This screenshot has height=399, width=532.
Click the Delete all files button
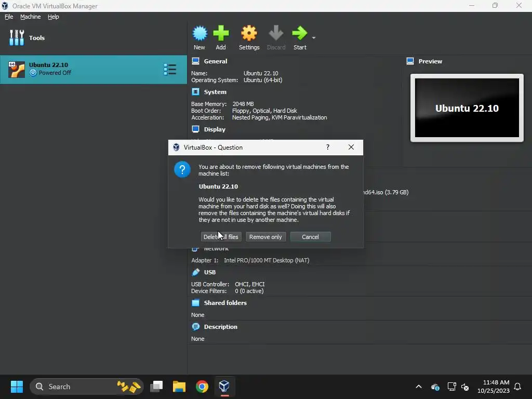[221, 237]
